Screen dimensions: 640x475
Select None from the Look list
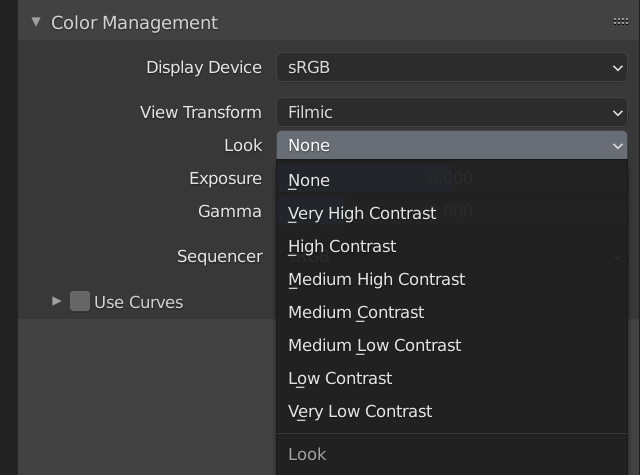point(309,180)
